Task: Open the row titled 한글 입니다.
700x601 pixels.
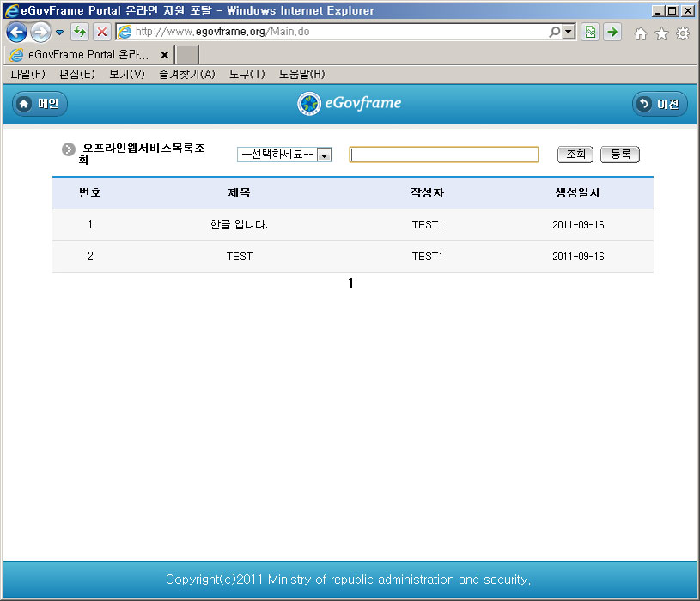Action: coord(239,225)
